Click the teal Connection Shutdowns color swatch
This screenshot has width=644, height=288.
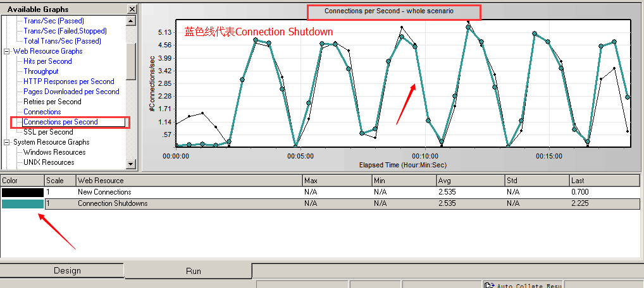pyautogui.click(x=23, y=204)
